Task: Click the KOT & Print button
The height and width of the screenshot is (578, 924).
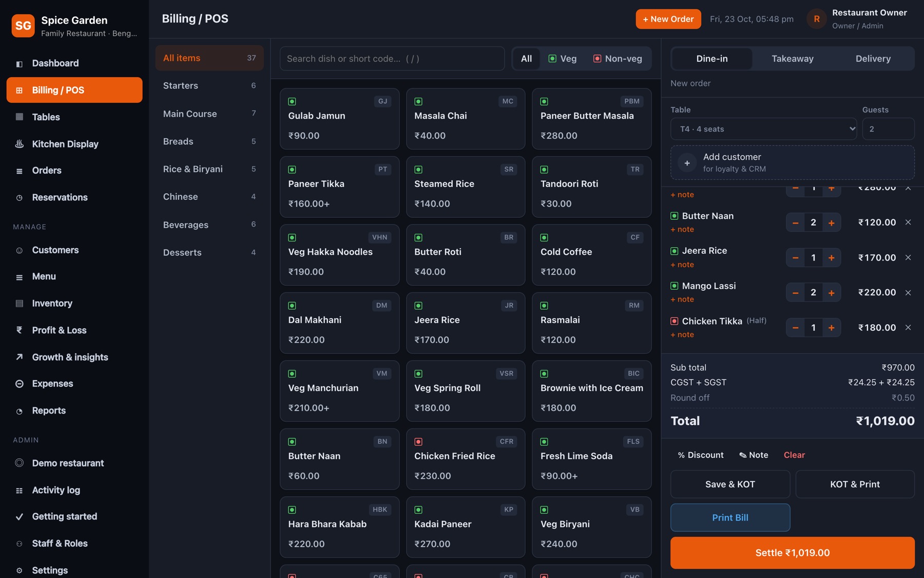Action: tap(855, 484)
